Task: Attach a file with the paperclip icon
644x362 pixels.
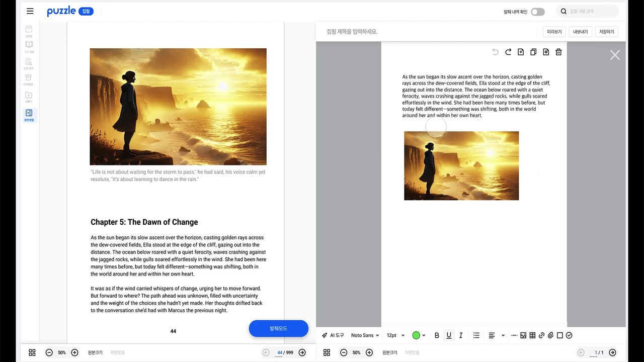Action: [x=550, y=335]
